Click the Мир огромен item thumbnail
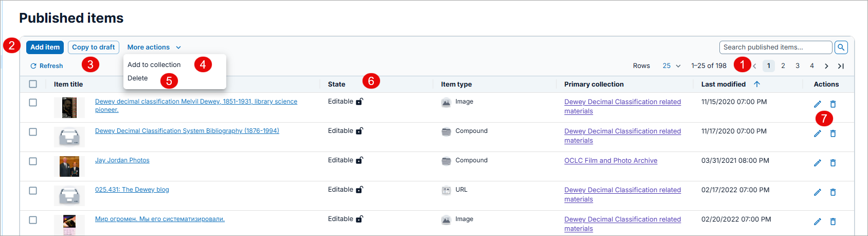The height and width of the screenshot is (236, 868). (x=69, y=225)
